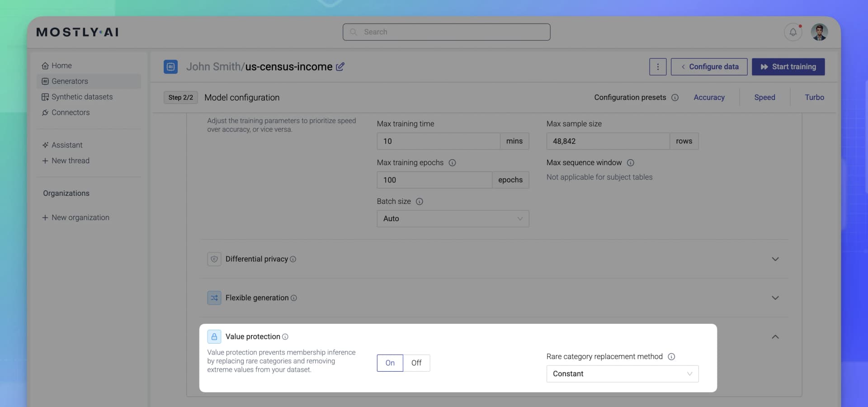Select the Generators sidebar icon
Viewport: 868px width, 407px height.
coord(45,81)
